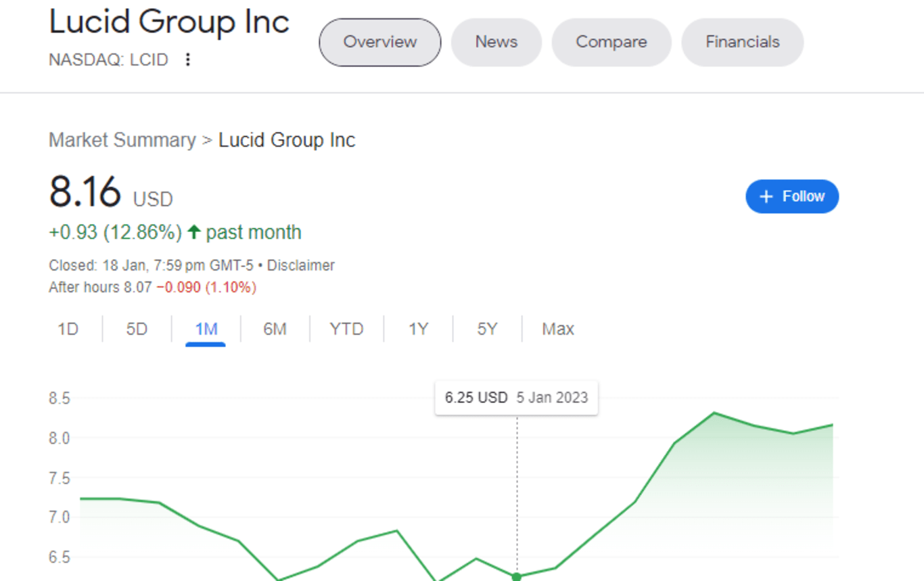This screenshot has width=924, height=581.
Task: Open the three-dot menu beside NASDAQ: LCID
Action: [187, 60]
